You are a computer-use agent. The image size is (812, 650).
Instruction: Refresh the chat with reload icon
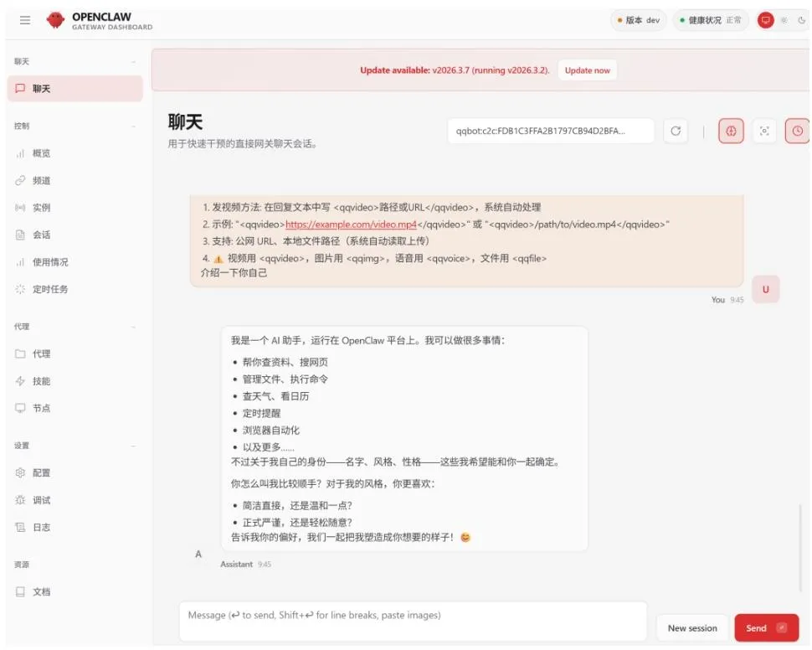[676, 131]
